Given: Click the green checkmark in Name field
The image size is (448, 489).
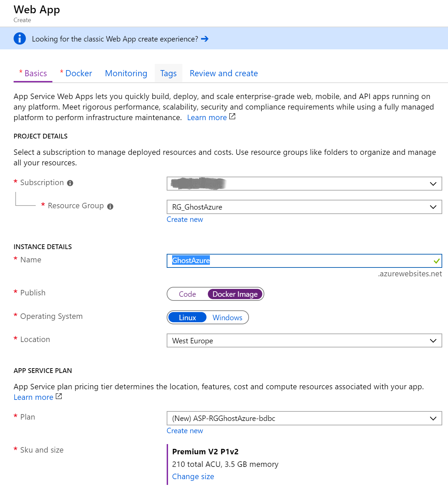Looking at the screenshot, I should point(437,261).
